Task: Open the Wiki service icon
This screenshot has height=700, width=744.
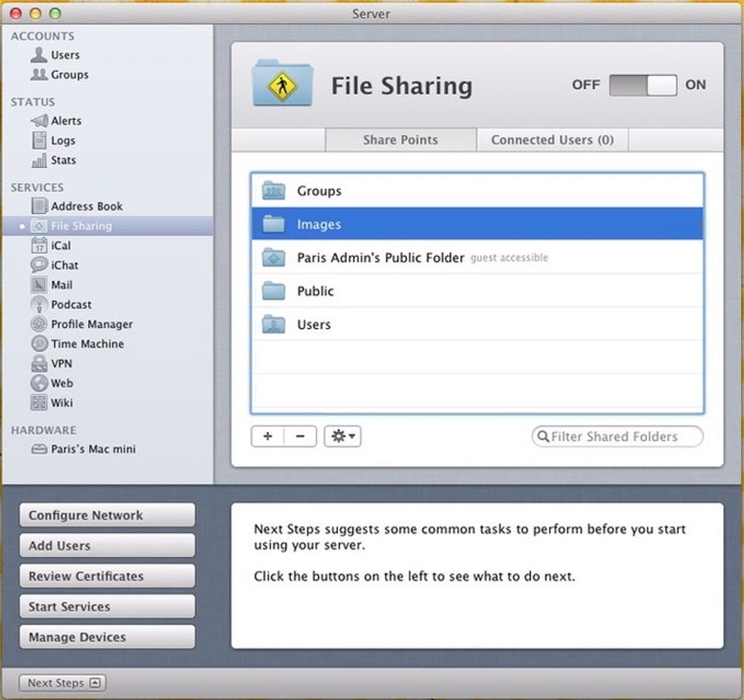Action: pos(39,403)
